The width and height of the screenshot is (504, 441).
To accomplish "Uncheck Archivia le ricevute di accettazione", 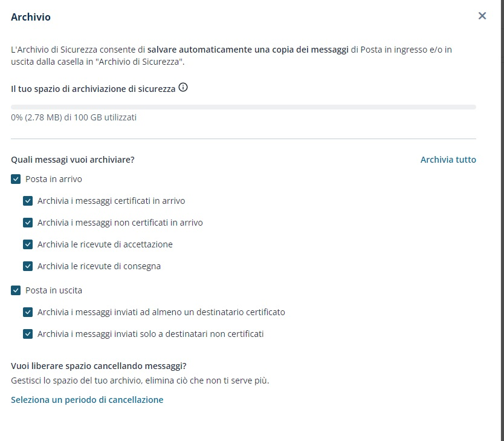I will coord(28,244).
